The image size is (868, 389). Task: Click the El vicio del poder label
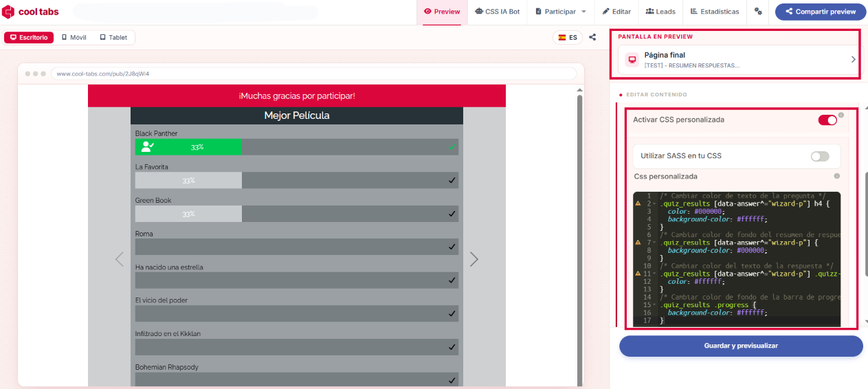162,300
